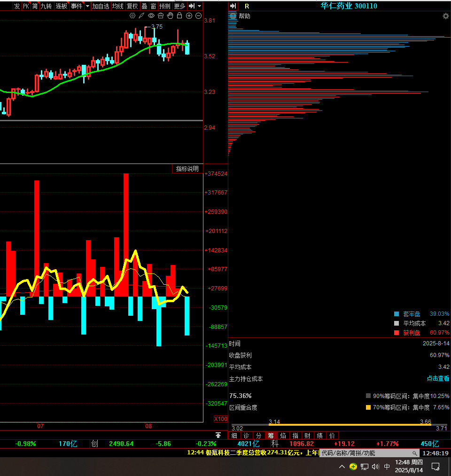Open chip panel settings gear
This screenshot has width=451, height=476.
[445, 16]
